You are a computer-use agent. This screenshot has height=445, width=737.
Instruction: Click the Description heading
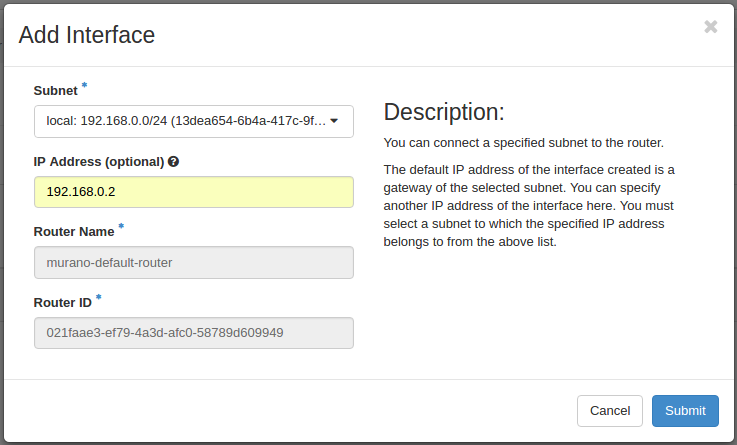[x=444, y=111]
